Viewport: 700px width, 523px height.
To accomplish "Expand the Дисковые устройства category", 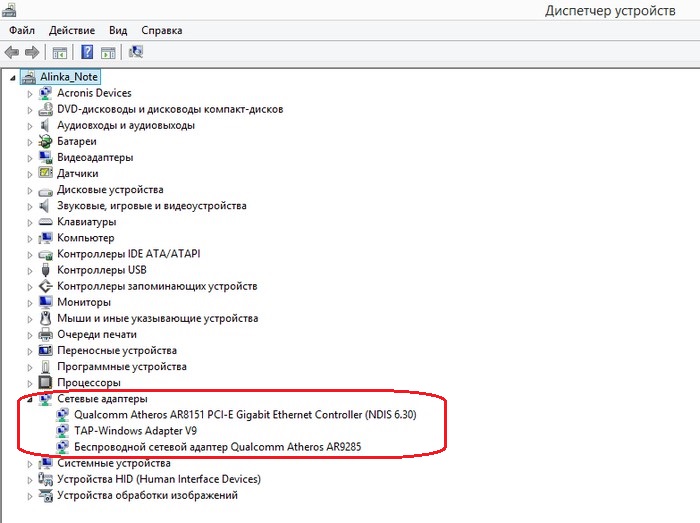I will 29,190.
